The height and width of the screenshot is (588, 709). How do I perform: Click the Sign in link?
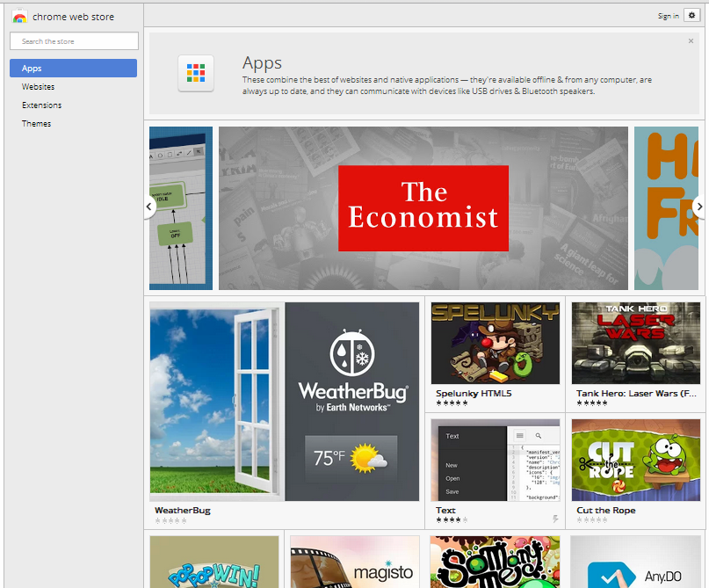coord(669,17)
